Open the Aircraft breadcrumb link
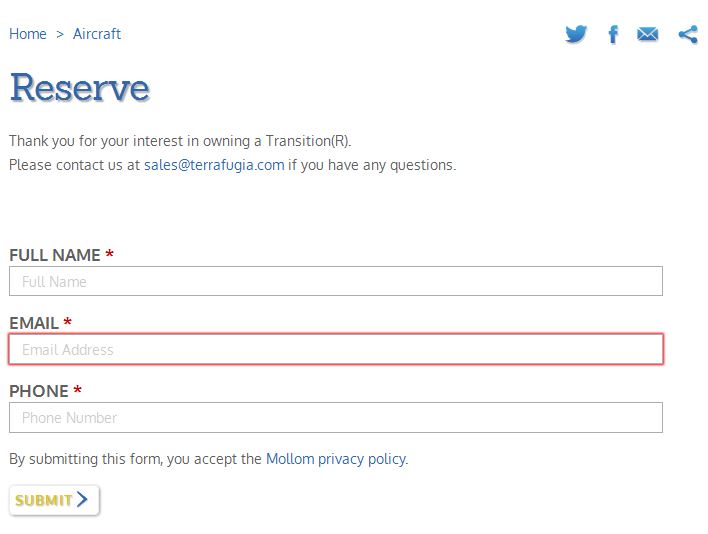Image resolution: width=708 pixels, height=534 pixels. [97, 34]
